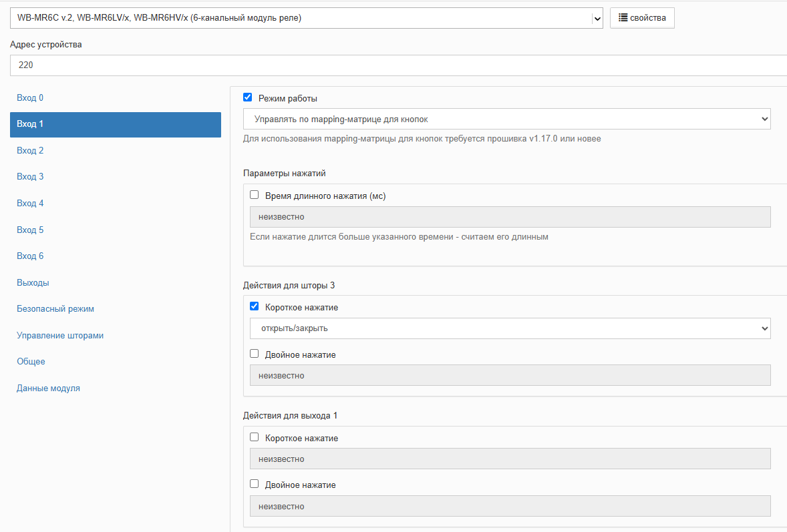787x532 pixels.
Task: Enable Двойное нажатие for выход 1
Action: 255,484
